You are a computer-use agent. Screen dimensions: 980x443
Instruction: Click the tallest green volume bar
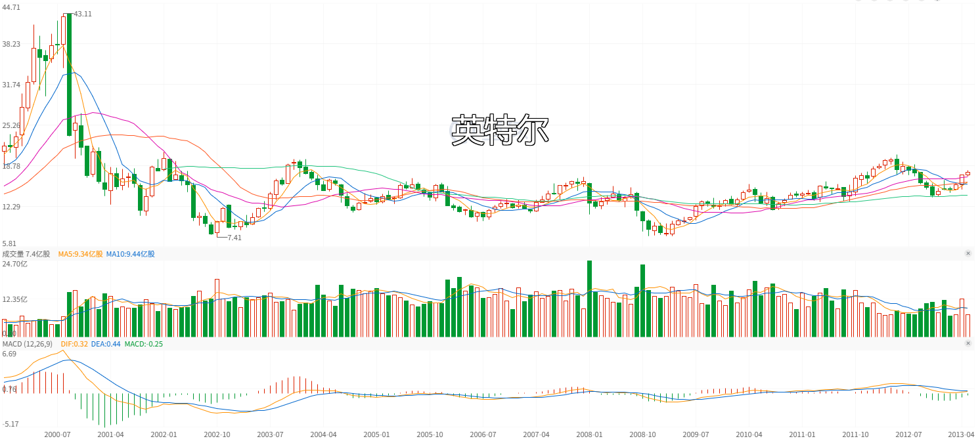tap(589, 299)
